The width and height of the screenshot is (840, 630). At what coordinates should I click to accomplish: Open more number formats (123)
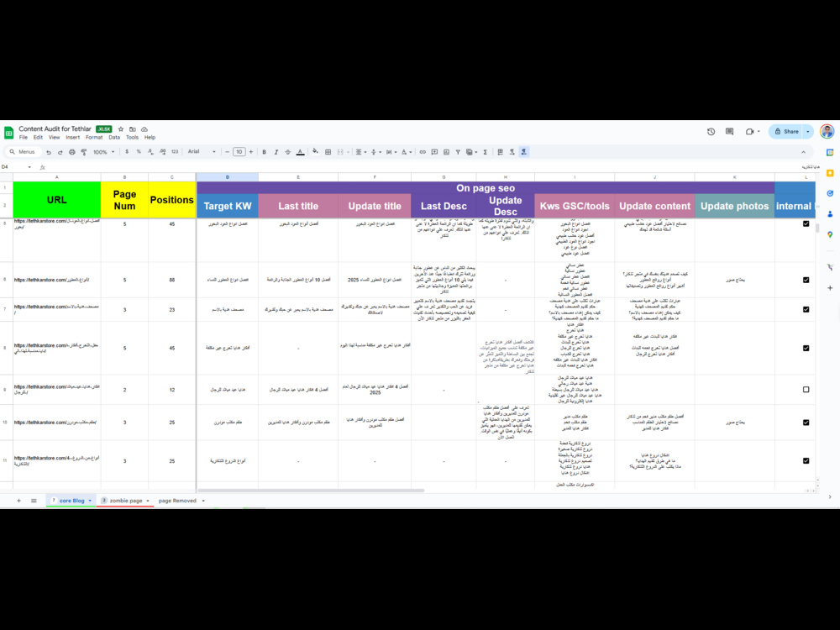[x=175, y=152]
